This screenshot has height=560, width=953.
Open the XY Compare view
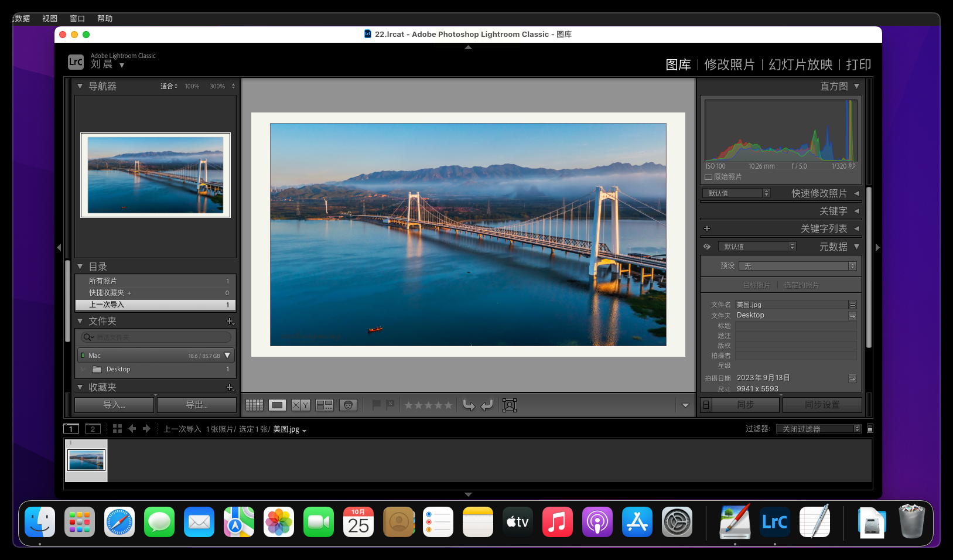point(300,405)
